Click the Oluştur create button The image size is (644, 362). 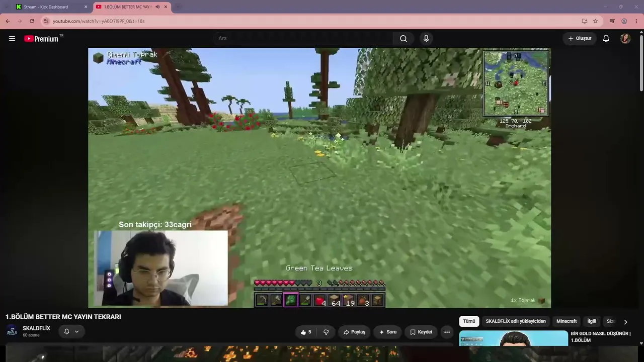pos(580,39)
